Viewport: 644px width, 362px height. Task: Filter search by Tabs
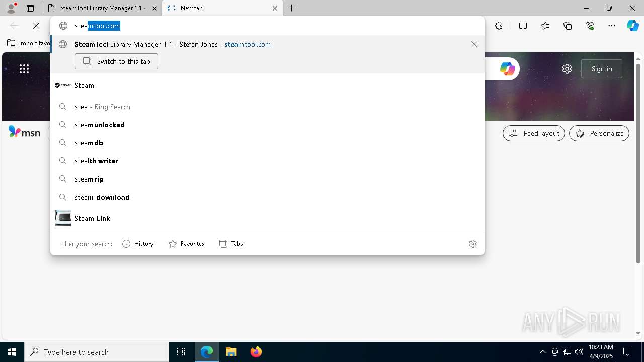pyautogui.click(x=231, y=244)
